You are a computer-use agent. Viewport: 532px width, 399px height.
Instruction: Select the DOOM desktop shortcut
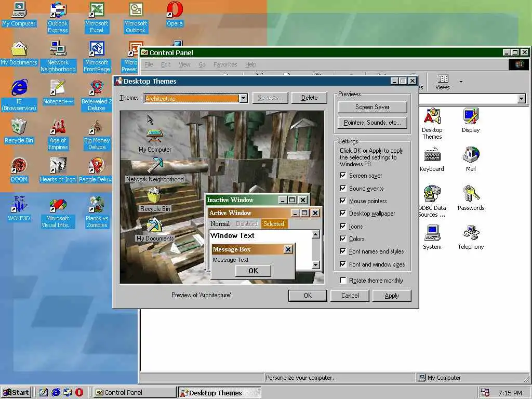(x=19, y=170)
